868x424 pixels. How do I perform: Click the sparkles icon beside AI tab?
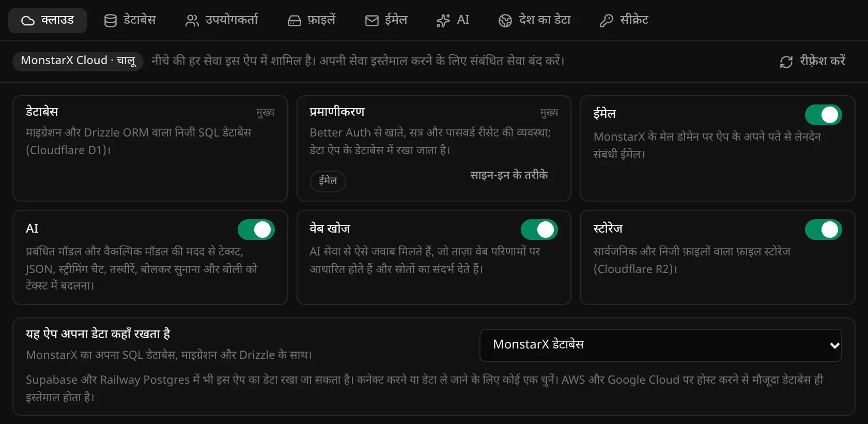coord(443,21)
